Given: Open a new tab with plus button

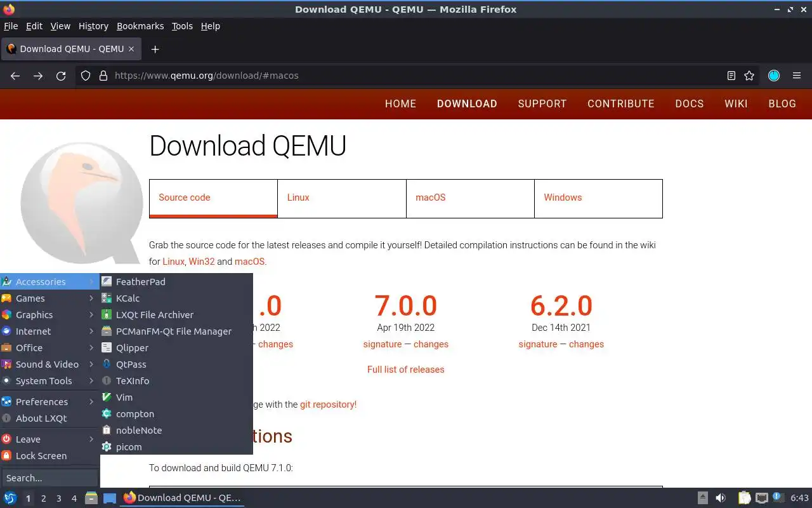Looking at the screenshot, I should [155, 49].
